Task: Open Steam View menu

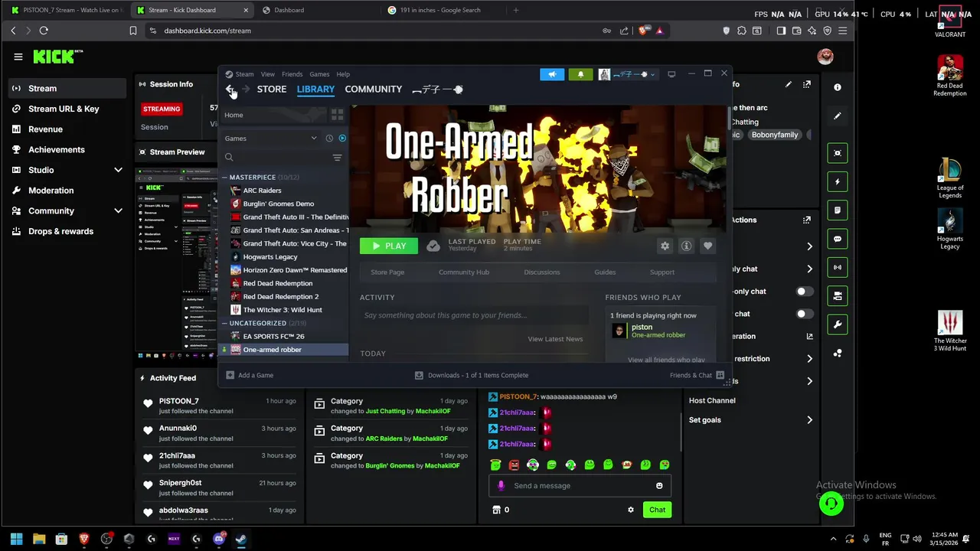Action: click(267, 74)
